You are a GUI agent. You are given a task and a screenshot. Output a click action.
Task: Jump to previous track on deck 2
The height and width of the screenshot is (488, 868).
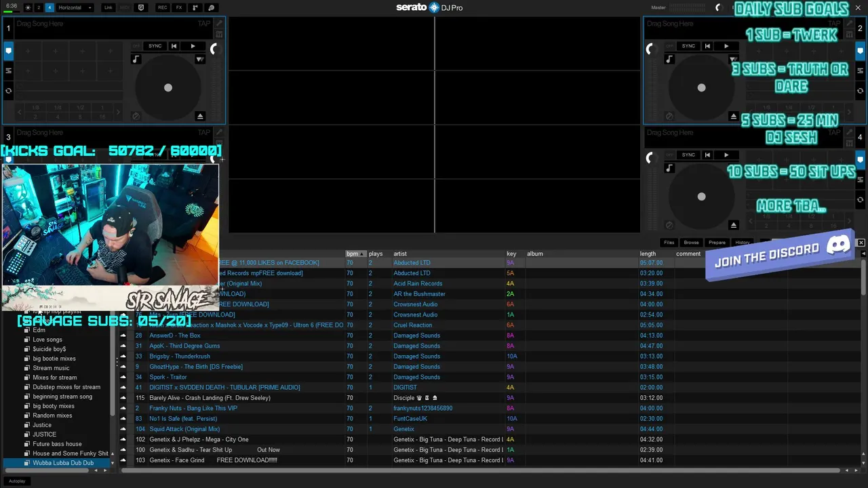(x=707, y=46)
